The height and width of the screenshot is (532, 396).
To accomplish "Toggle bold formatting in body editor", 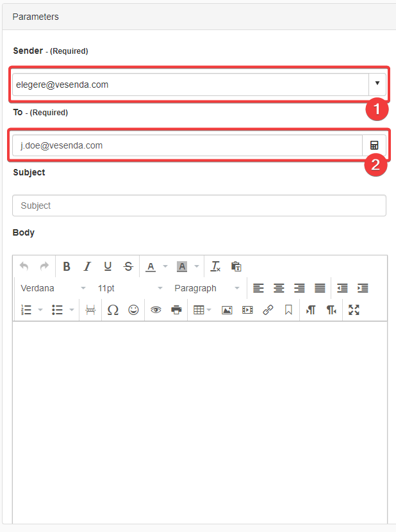I will (67, 266).
